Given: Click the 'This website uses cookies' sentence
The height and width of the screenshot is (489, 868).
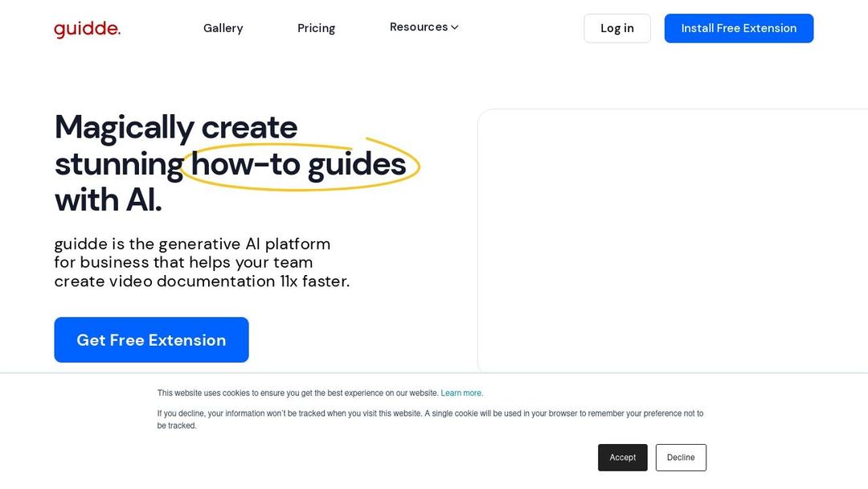Looking at the screenshot, I should (x=298, y=393).
